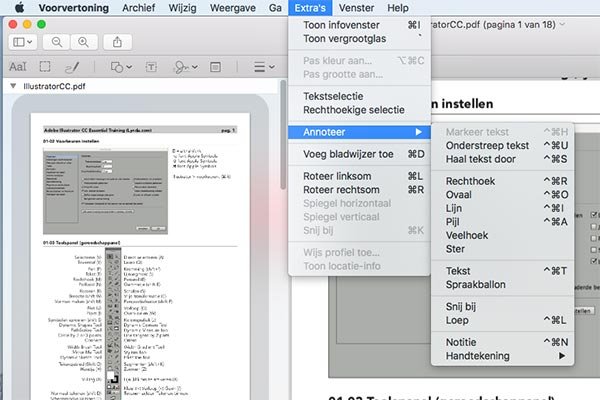
Task: Choose Toon vergrootglas
Action: pyautogui.click(x=360, y=39)
